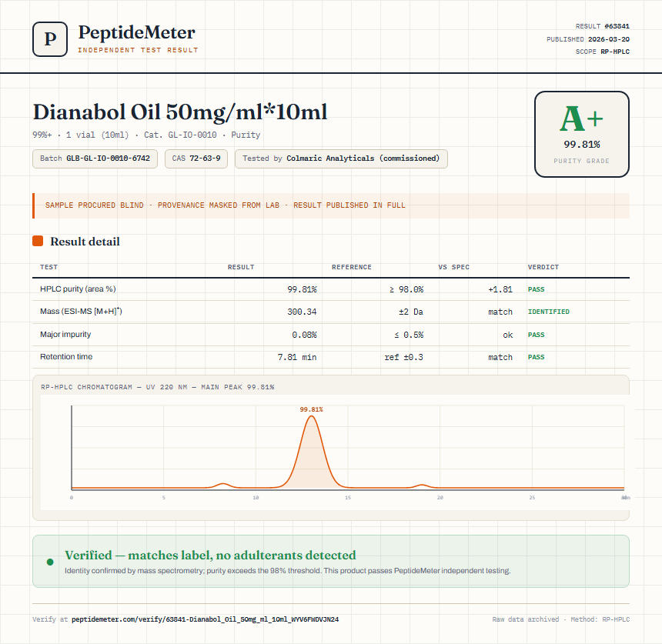Click the REFERENCE column header
662x644 pixels.
click(352, 267)
